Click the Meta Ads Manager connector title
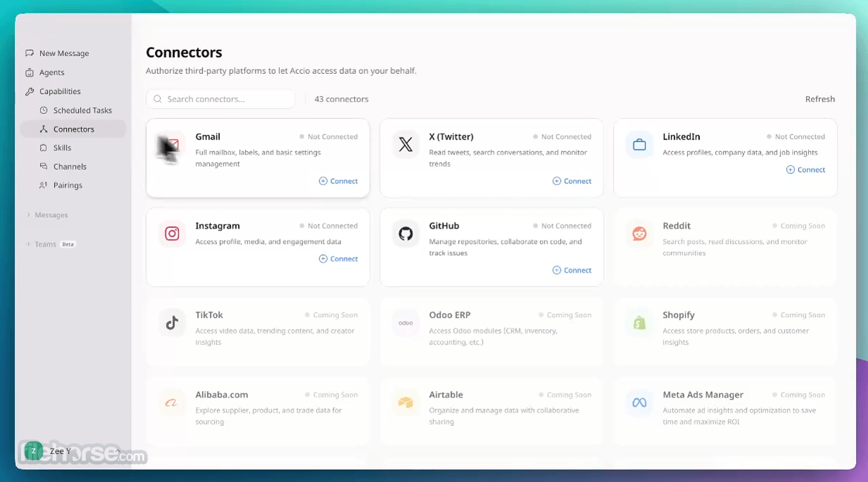 [x=703, y=395]
